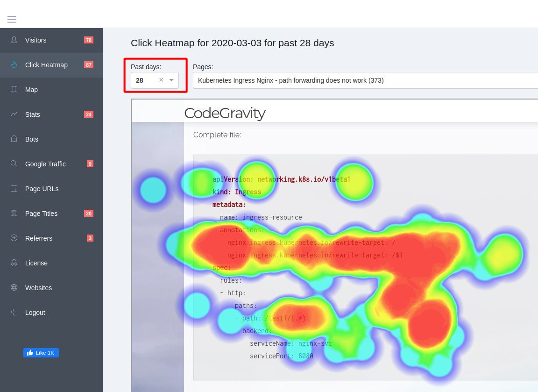Viewport: 538px width, 392px height.
Task: Open Visitors menu item
Action: [x=51, y=40]
